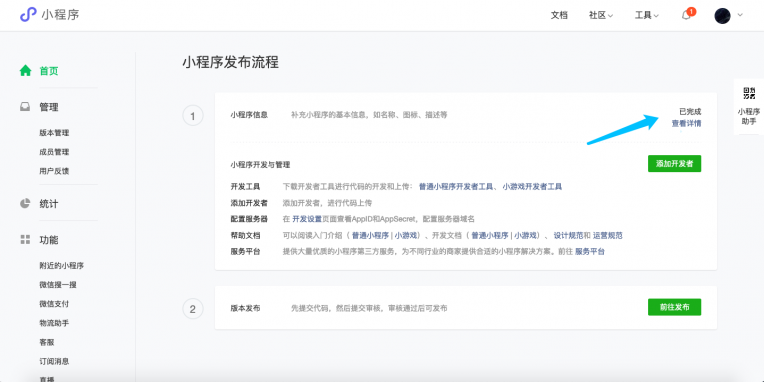
Task: Open 文档 in the top navigation
Action: [x=559, y=15]
